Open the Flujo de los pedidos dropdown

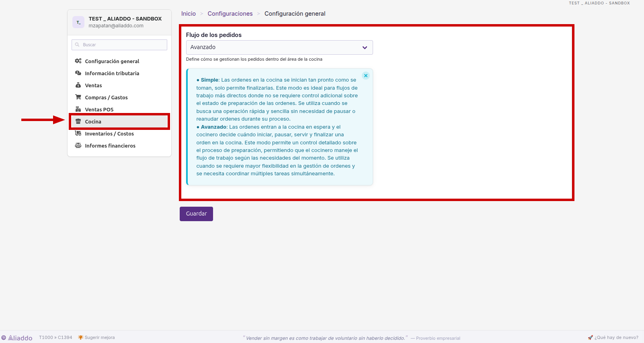point(279,47)
